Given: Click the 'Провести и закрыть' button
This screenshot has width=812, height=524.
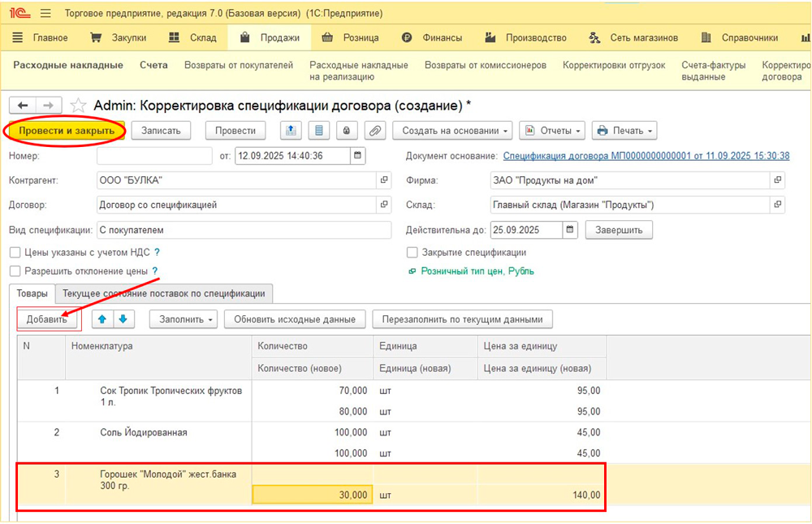Looking at the screenshot, I should click(x=66, y=130).
